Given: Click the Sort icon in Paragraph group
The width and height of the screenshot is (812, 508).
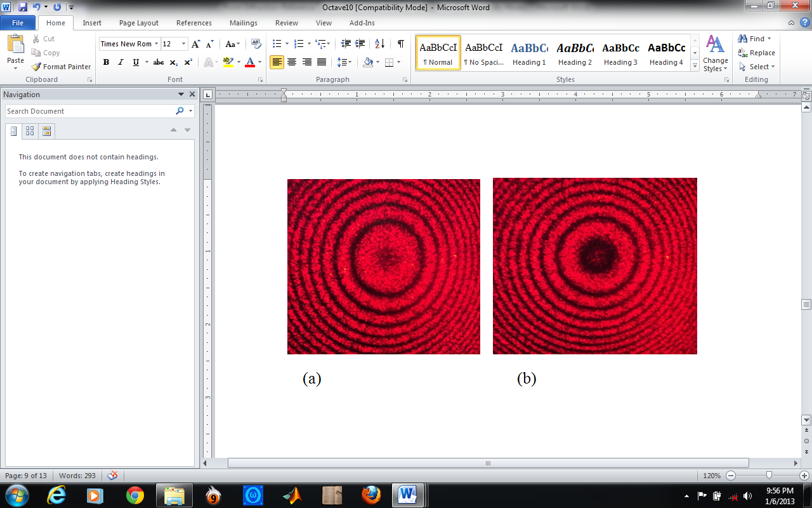Looking at the screenshot, I should click(x=379, y=44).
